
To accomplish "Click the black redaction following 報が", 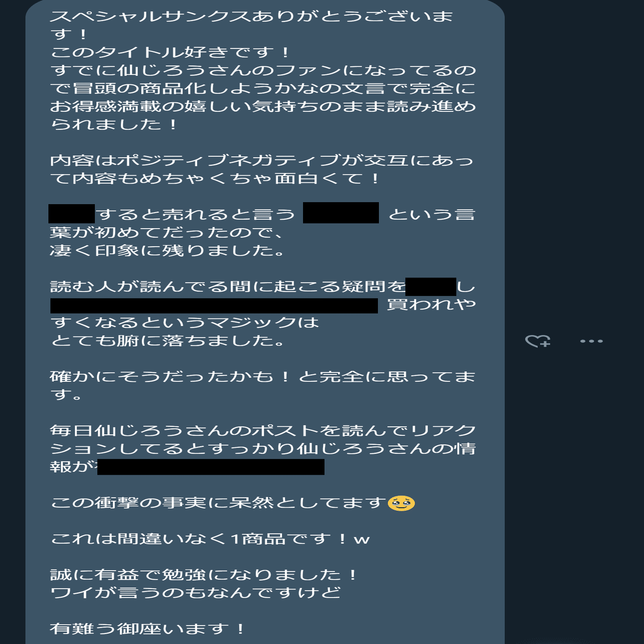I will [211, 467].
